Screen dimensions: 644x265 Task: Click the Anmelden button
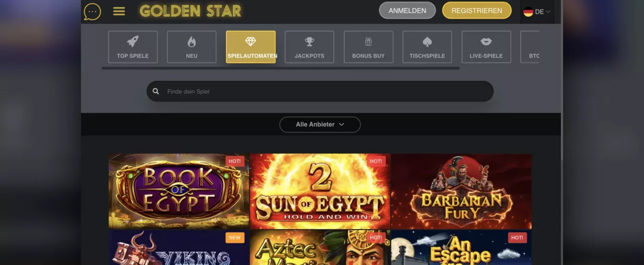point(407,11)
